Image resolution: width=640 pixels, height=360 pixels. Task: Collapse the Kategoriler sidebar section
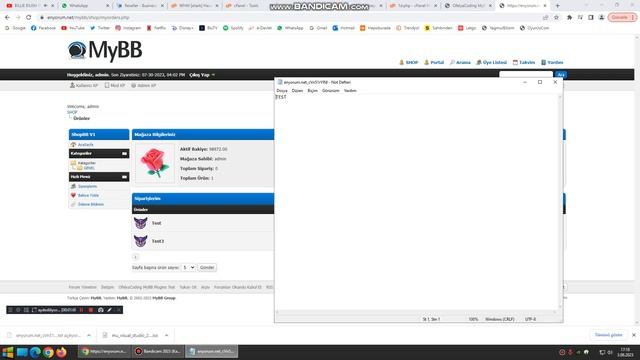[x=124, y=153]
